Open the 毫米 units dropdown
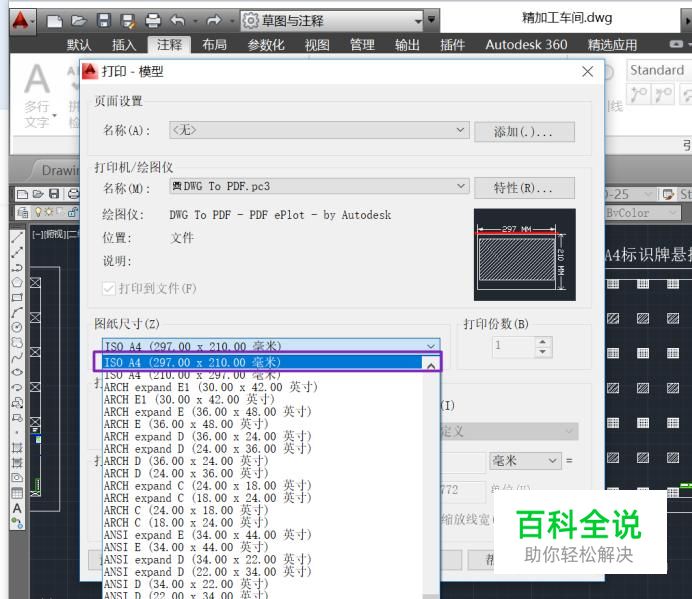 [x=525, y=461]
